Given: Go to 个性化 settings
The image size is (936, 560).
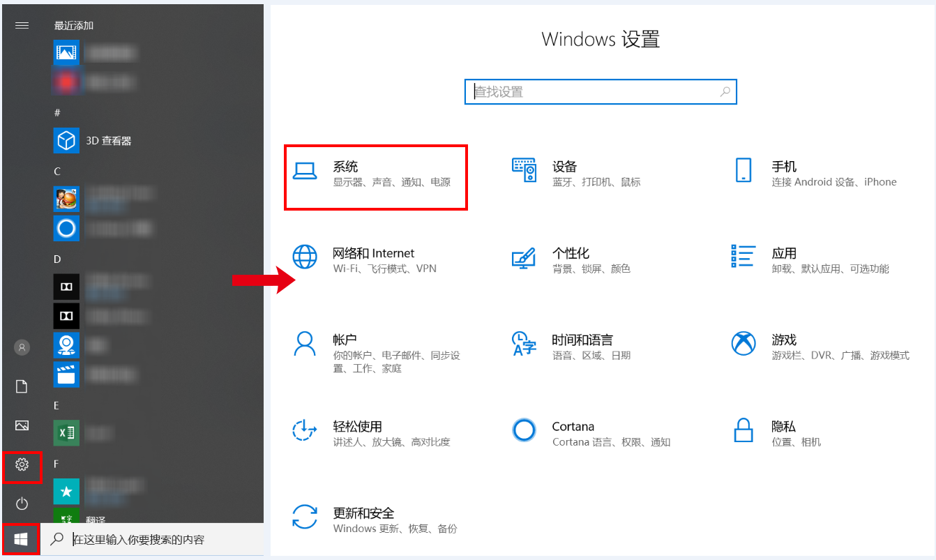Looking at the screenshot, I should coord(571,260).
